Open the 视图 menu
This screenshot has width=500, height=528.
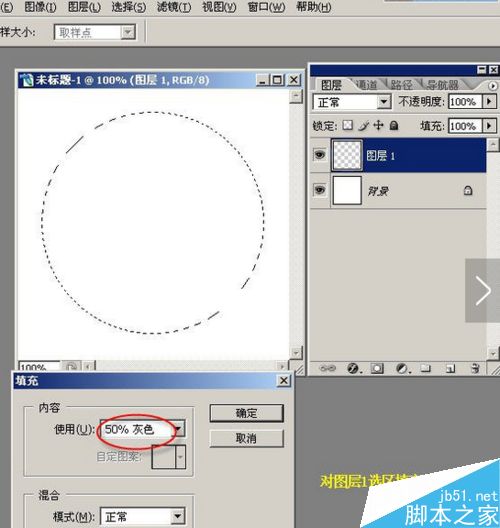coord(219,7)
